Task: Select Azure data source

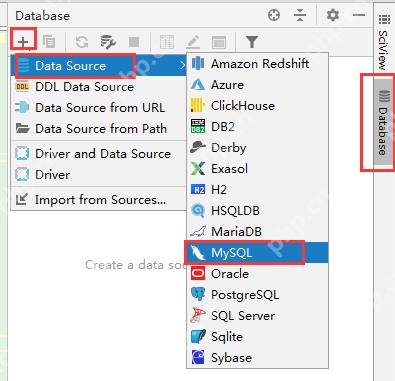Action: (257, 85)
